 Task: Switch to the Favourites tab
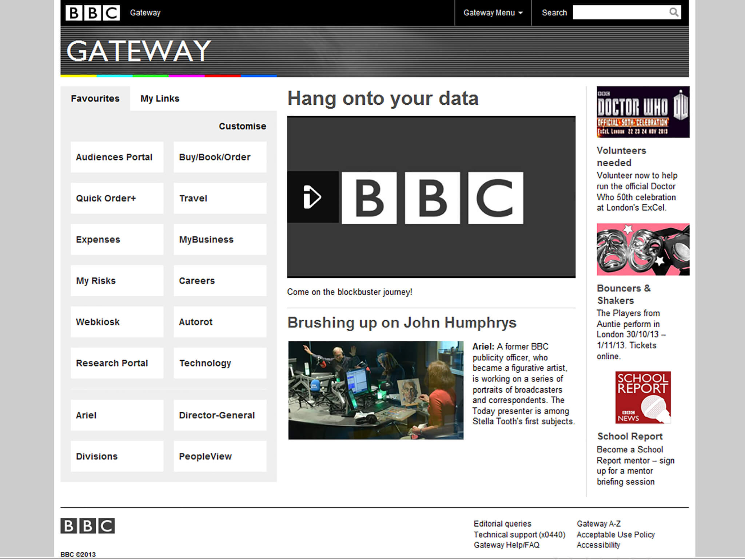click(95, 99)
